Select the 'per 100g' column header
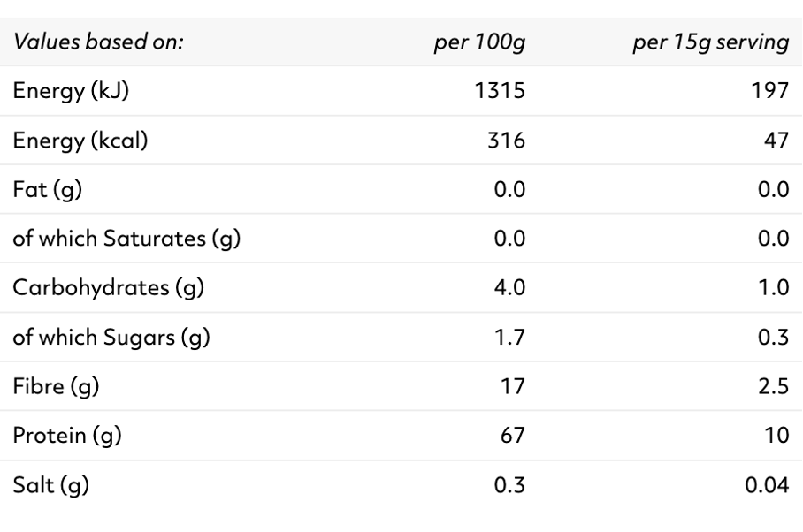Viewport: 803px width, 532px height. tap(480, 42)
